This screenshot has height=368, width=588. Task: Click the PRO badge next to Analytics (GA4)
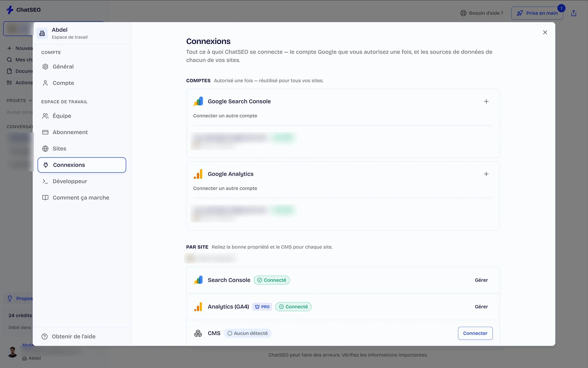[x=262, y=307]
